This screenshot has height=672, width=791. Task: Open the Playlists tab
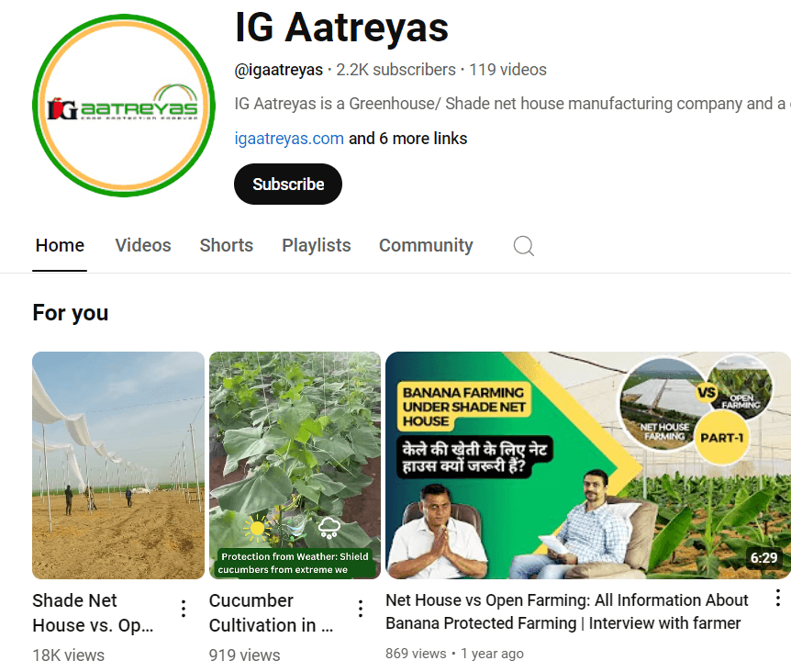tap(317, 245)
